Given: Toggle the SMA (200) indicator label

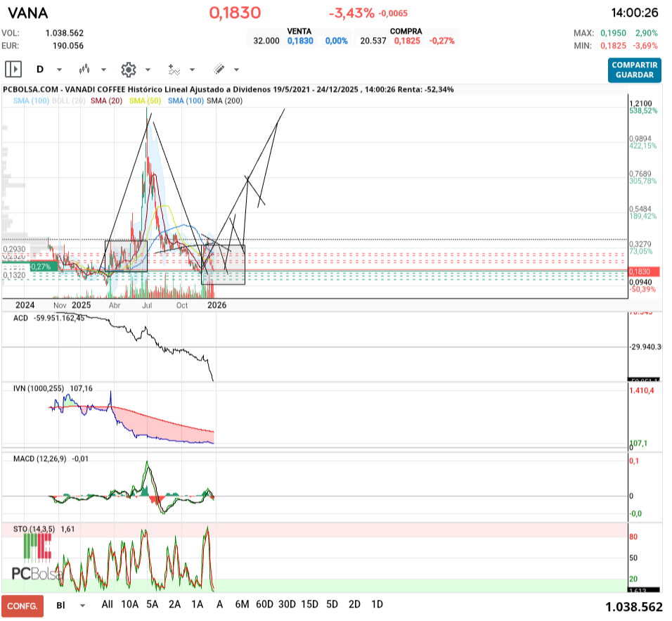Looking at the screenshot, I should (224, 101).
